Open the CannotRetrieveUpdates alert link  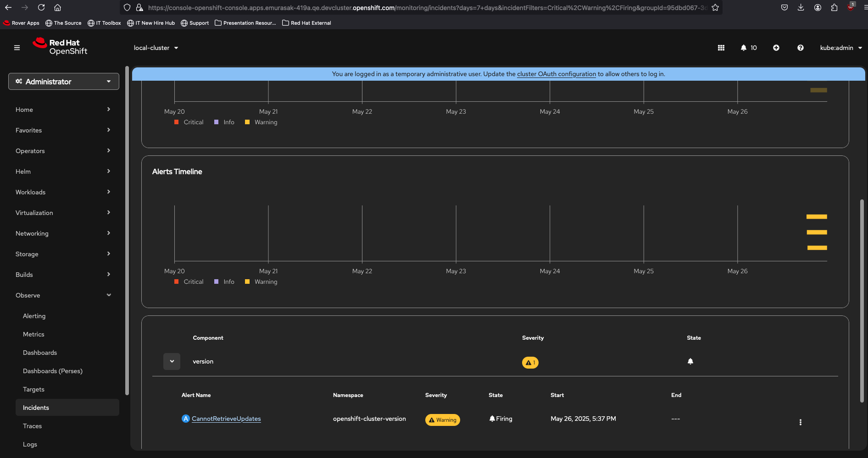[226, 419]
